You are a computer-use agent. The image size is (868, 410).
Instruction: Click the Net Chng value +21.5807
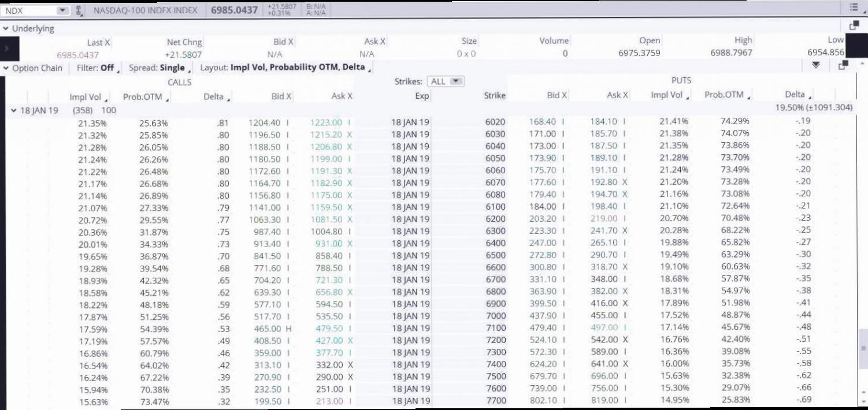tap(183, 55)
